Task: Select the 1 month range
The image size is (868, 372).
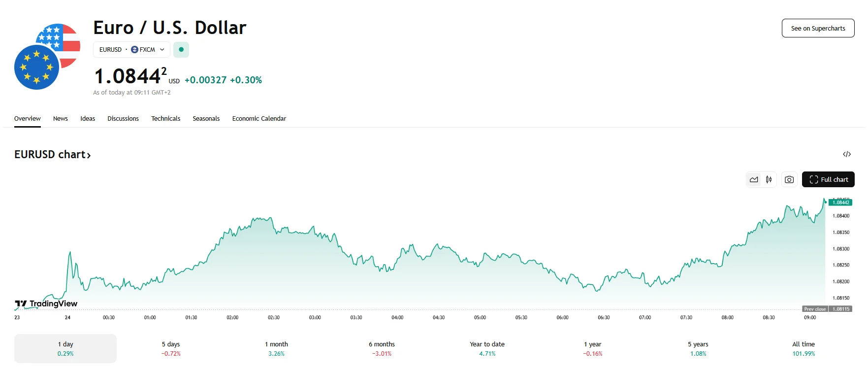Action: (x=276, y=348)
